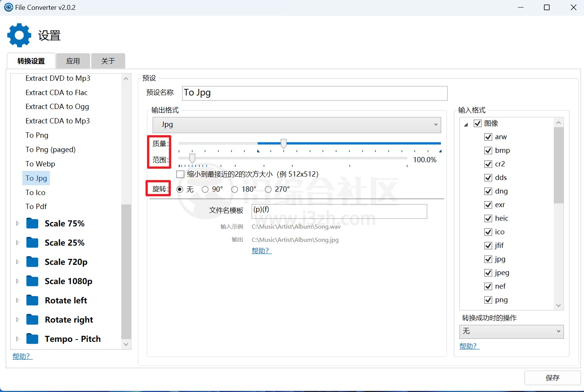Image resolution: width=584 pixels, height=392 pixels.
Task: Click the settings gear icon
Action: tap(19, 35)
